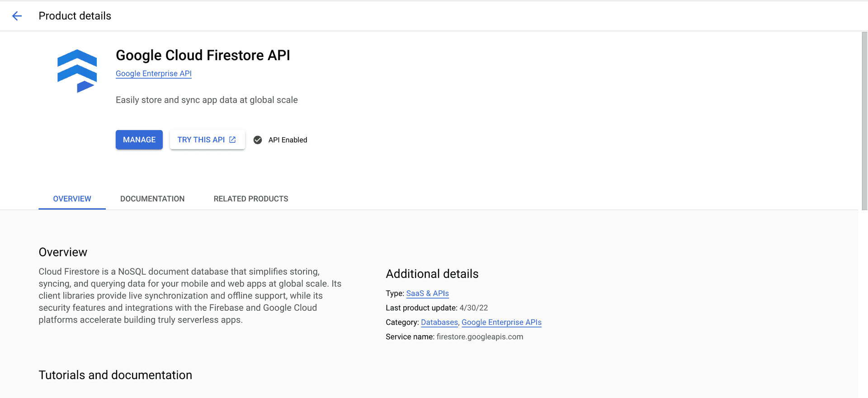Open the Databases category link
The height and width of the screenshot is (398, 868).
[x=439, y=322]
